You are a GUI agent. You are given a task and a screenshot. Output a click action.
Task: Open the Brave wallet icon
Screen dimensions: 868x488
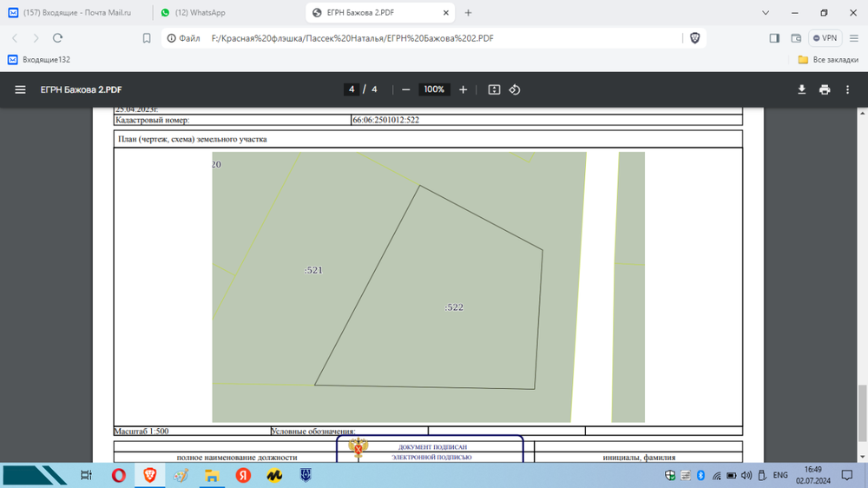[x=796, y=38]
